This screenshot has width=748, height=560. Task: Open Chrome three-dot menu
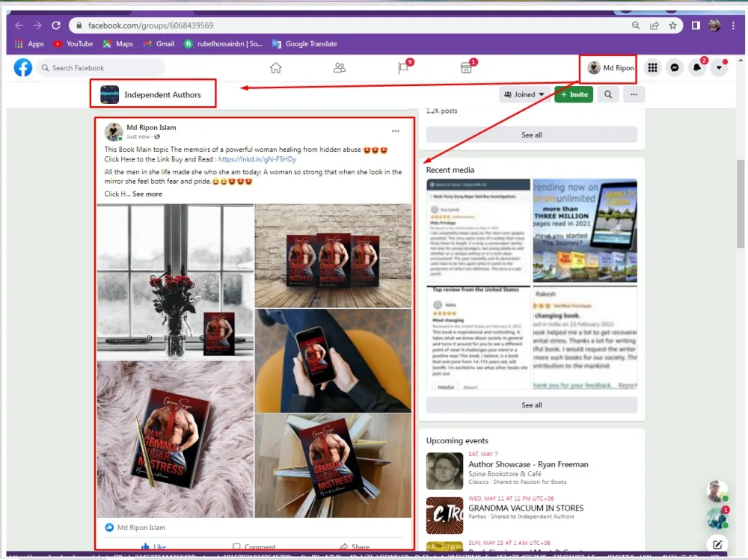coord(733,25)
